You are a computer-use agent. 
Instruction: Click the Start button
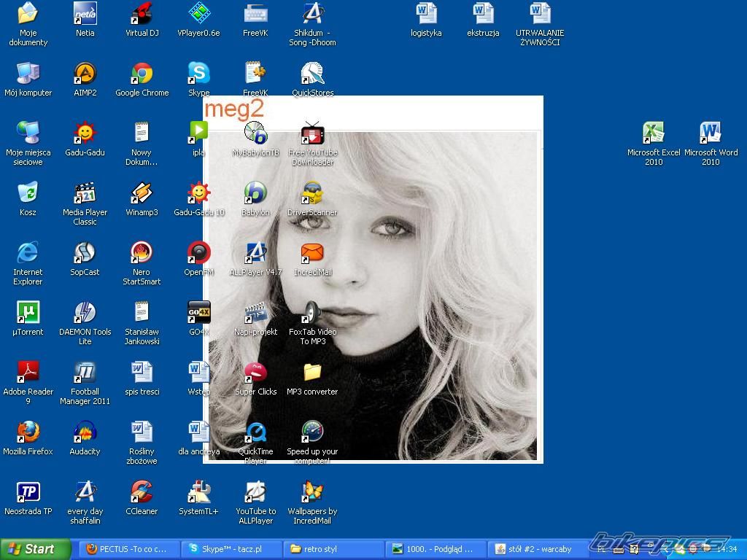[35, 549]
